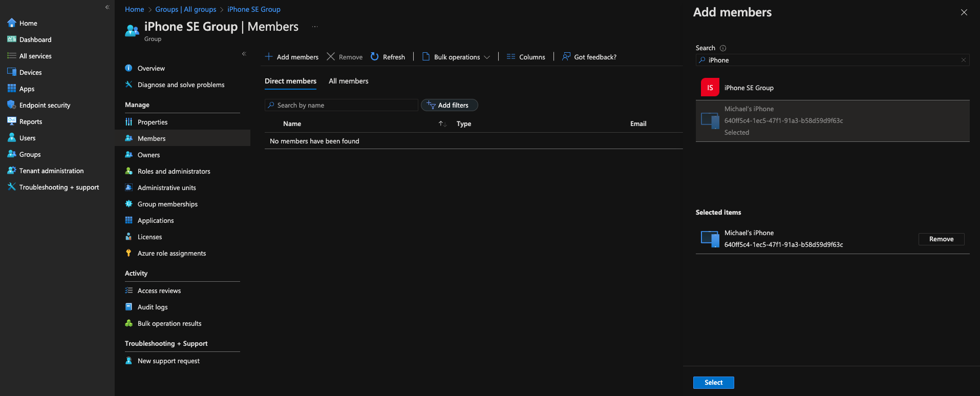This screenshot has width=980, height=396.
Task: Click the Applications grid icon
Action: [129, 220]
